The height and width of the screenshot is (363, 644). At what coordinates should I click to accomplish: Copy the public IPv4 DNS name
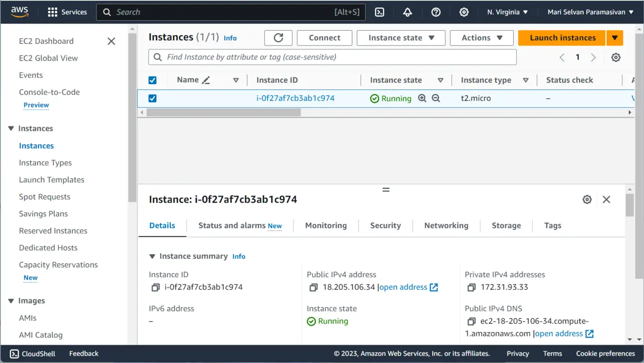coord(471,321)
